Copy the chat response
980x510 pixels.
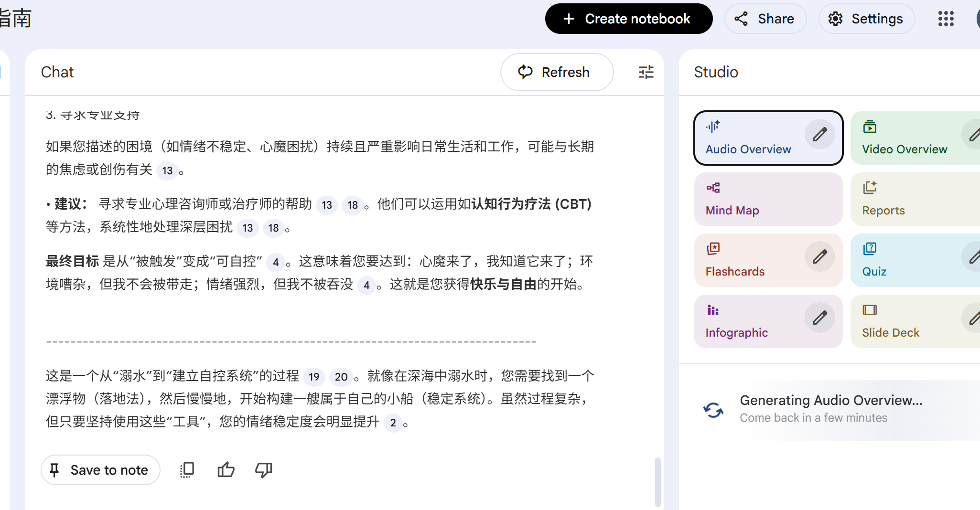187,470
